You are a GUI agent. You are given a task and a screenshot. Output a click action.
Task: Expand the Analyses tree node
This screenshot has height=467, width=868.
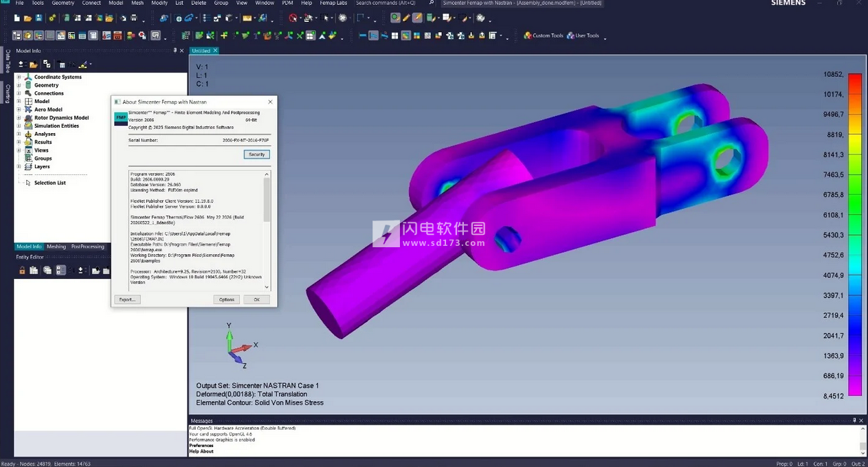click(x=19, y=134)
